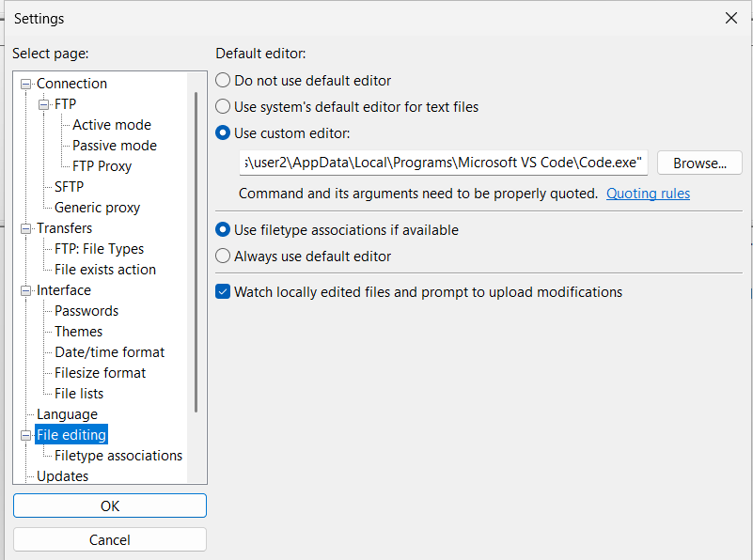Open the Language settings page

pyautogui.click(x=67, y=413)
